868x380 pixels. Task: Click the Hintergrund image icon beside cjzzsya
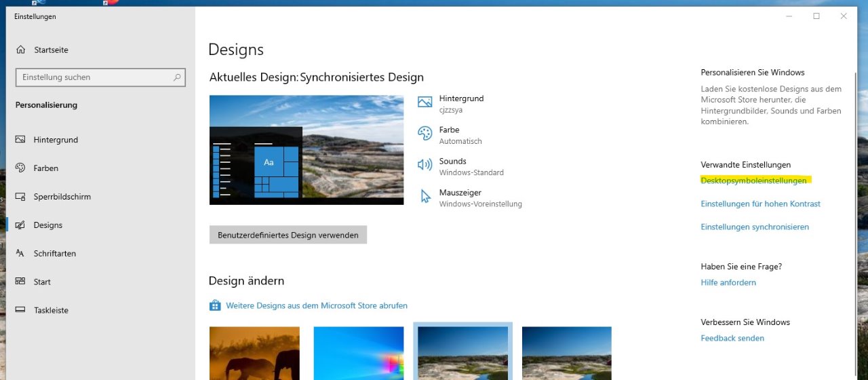(x=425, y=102)
